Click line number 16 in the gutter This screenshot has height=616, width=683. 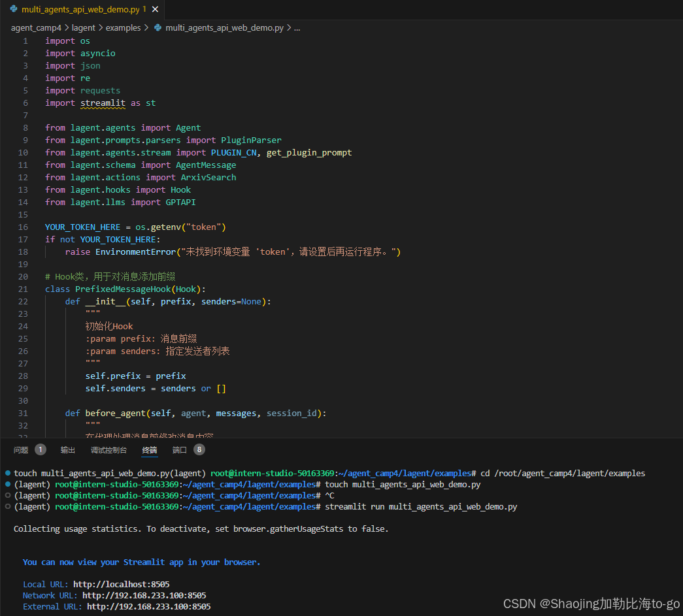pos(23,227)
